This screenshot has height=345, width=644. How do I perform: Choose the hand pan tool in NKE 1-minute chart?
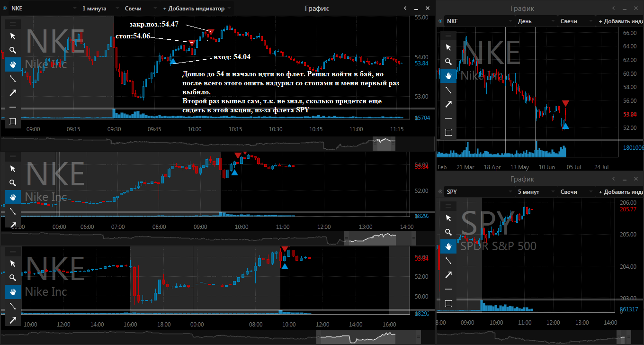[13, 64]
